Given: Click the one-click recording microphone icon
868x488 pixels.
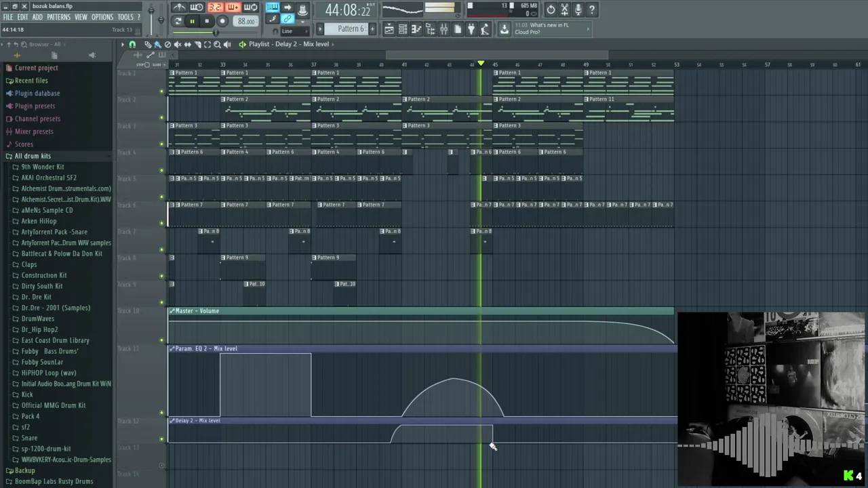Looking at the screenshot, I should point(578,9).
